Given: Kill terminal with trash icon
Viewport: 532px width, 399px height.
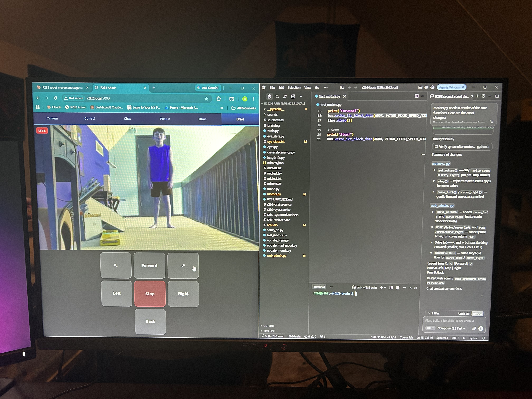Looking at the screenshot, I should pyautogui.click(x=398, y=288).
